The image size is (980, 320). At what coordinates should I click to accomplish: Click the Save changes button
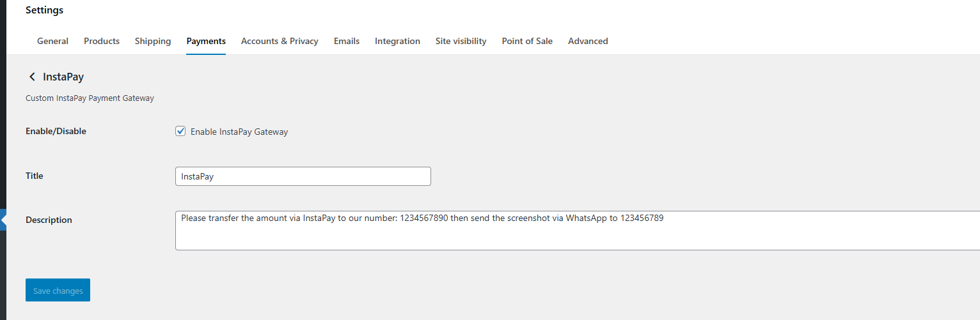58,290
